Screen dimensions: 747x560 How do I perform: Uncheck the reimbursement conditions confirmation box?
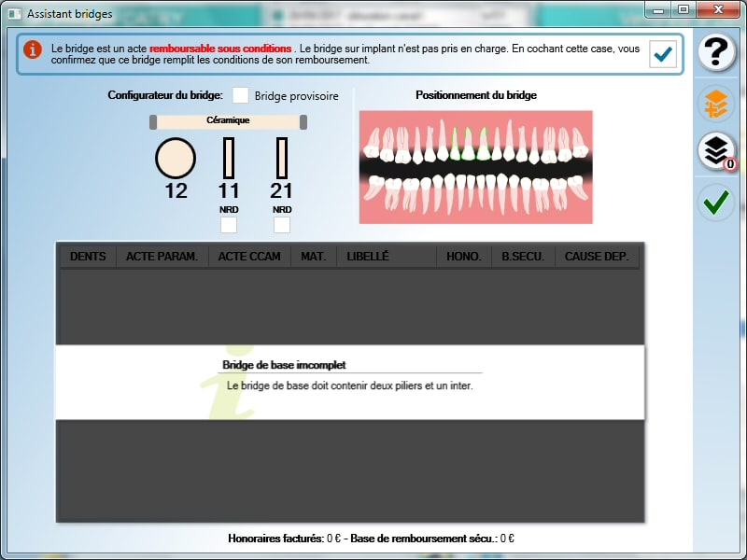[x=664, y=55]
